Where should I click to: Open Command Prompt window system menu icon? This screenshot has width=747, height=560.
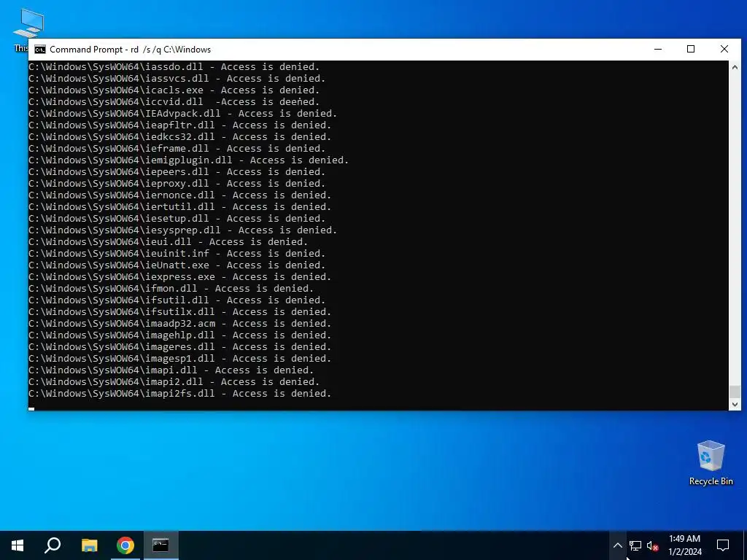coord(40,50)
